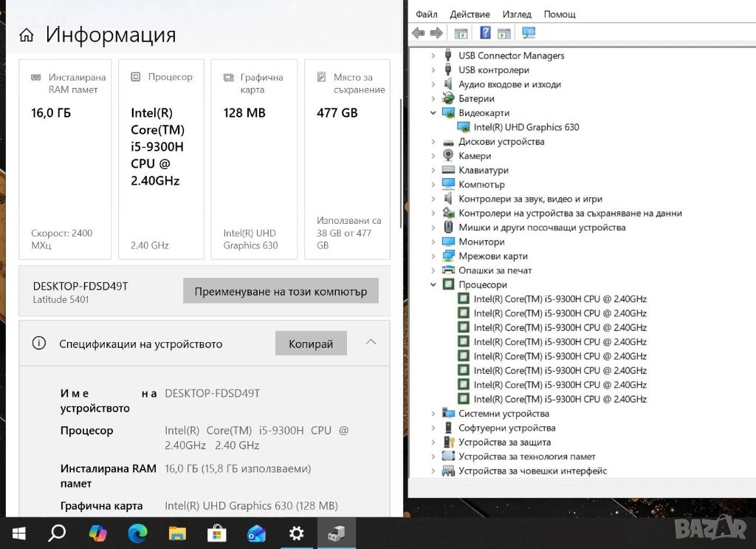Open Microsoft Edge from the taskbar
756x549 pixels.
(137, 533)
